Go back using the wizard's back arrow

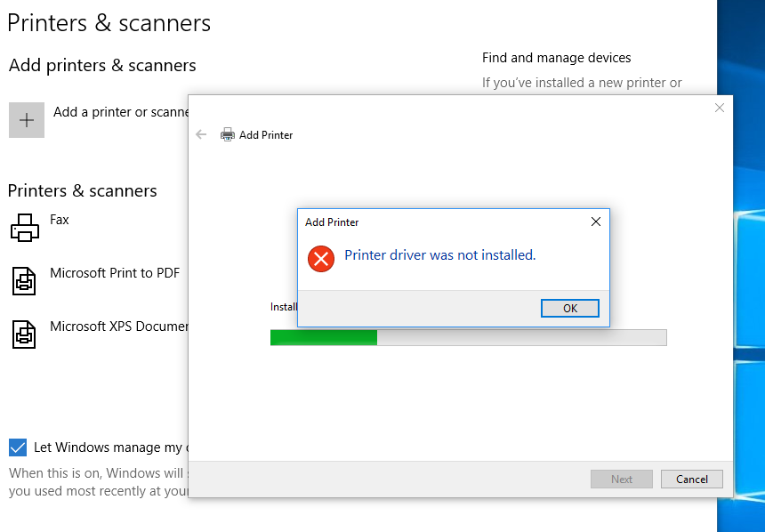201,135
